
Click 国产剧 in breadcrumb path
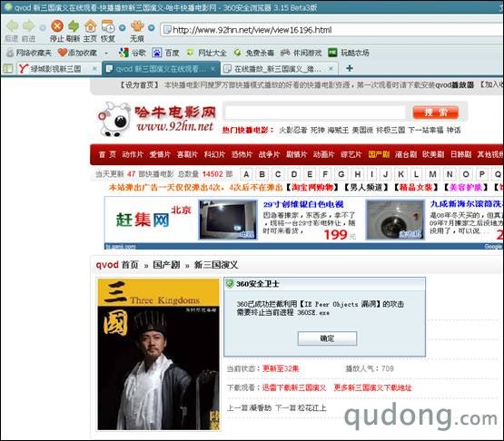[166, 265]
